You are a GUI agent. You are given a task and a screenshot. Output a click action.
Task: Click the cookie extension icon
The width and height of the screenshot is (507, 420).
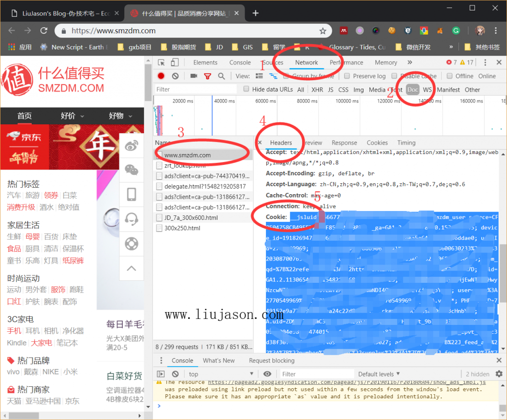tap(392, 31)
